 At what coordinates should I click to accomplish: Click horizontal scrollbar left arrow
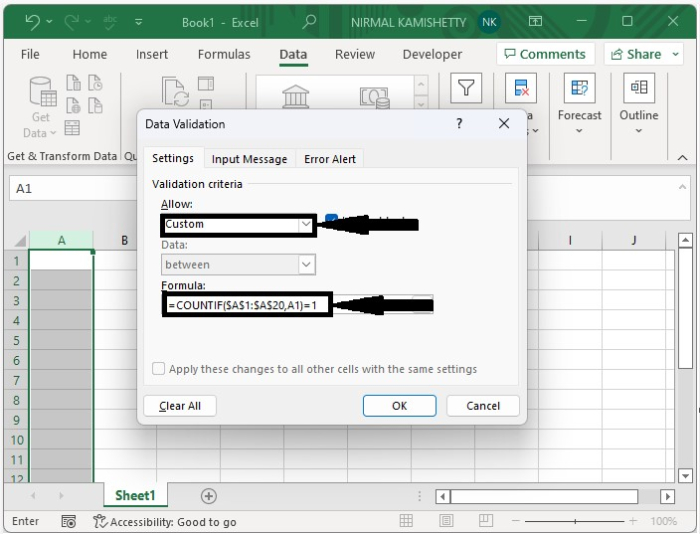click(x=443, y=496)
